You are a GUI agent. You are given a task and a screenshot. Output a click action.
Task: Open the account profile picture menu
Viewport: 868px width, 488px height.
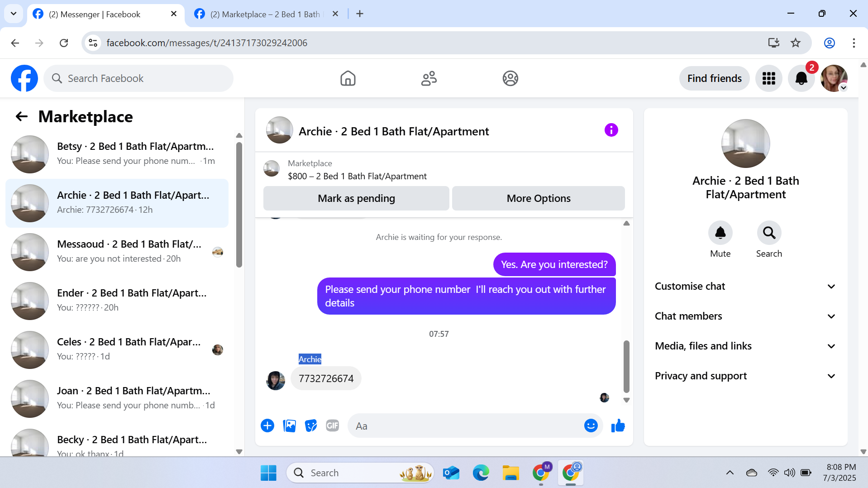834,78
